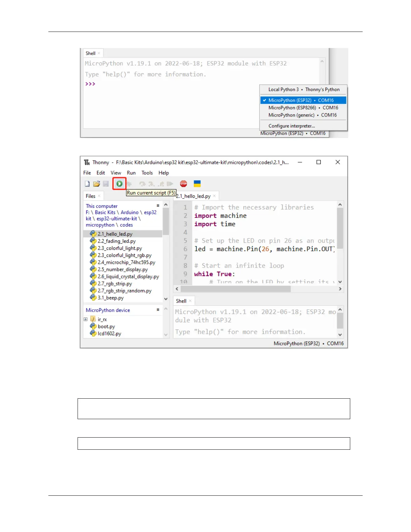
Task: Choose Local Python 3 • Thonny's Python
Action: pos(303,90)
